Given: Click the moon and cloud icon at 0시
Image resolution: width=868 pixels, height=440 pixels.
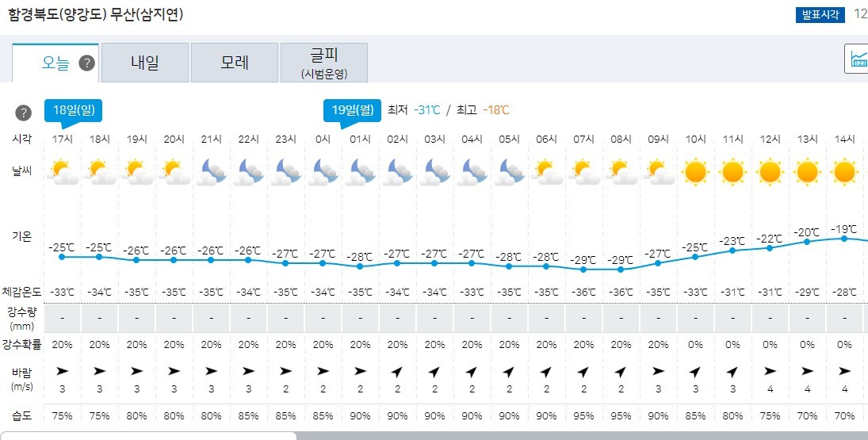Looking at the screenshot, I should coord(323,170).
